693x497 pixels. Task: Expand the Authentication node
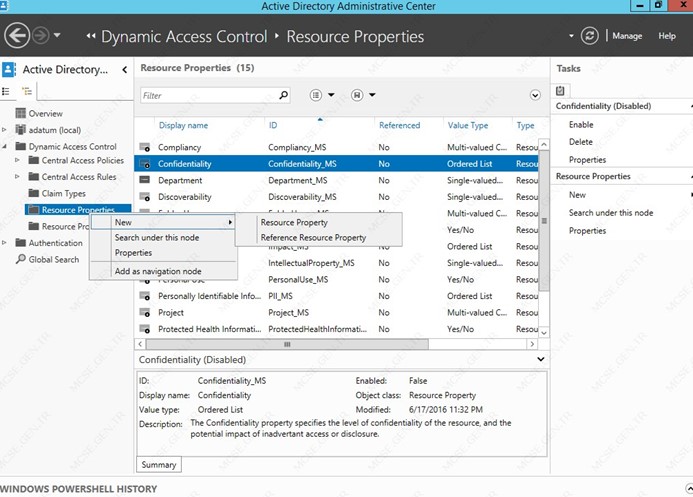(x=4, y=243)
